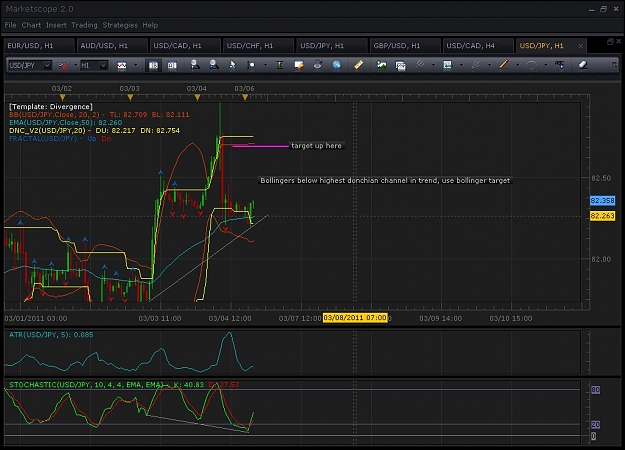Screen dimensions: 625x450
Task: Click the FRACTAL(USD/JPY) legend line
Action: [60, 139]
